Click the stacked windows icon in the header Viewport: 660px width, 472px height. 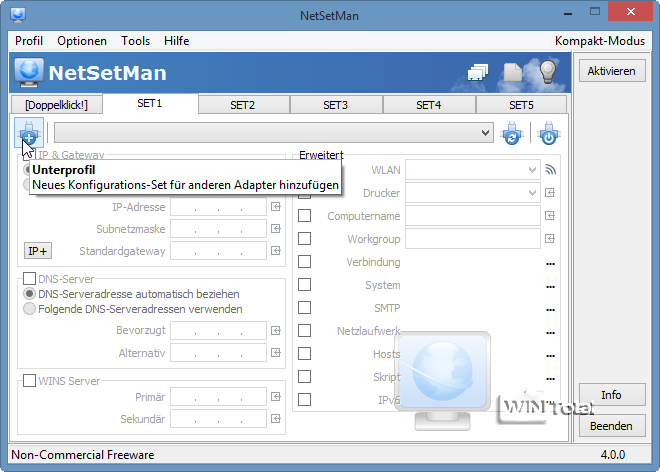coord(478,72)
